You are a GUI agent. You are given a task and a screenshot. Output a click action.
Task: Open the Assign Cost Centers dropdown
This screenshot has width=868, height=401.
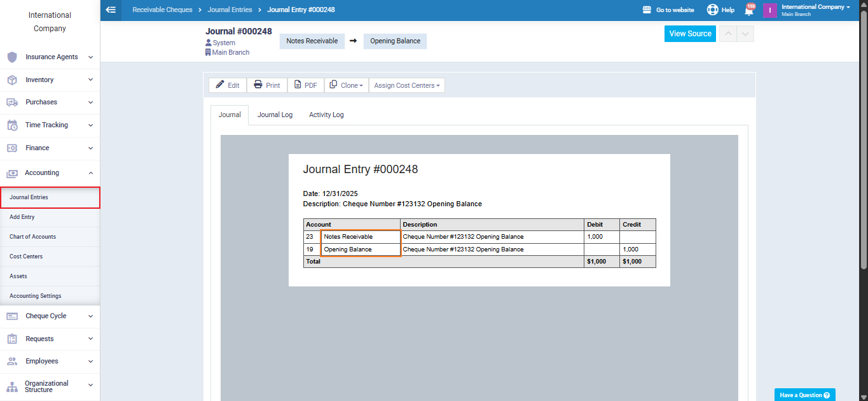406,85
